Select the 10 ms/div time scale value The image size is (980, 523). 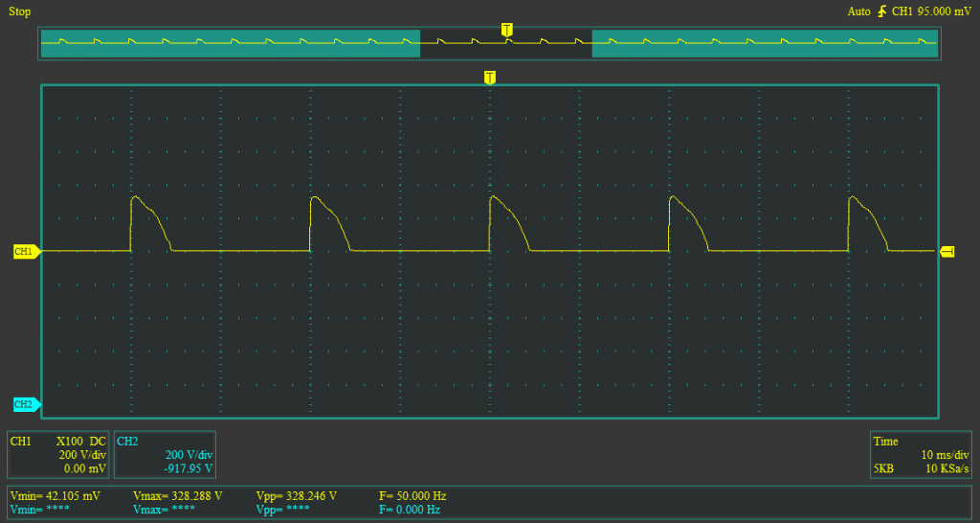click(x=944, y=455)
